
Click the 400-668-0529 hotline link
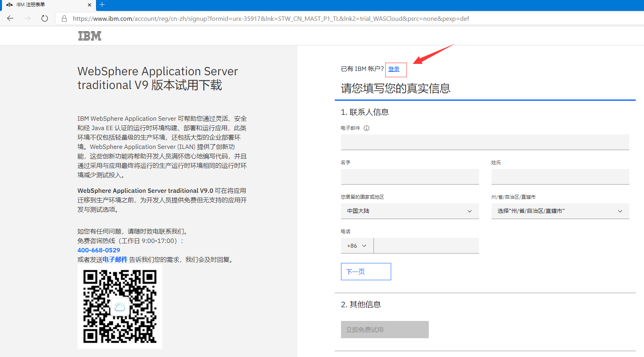coord(98,250)
